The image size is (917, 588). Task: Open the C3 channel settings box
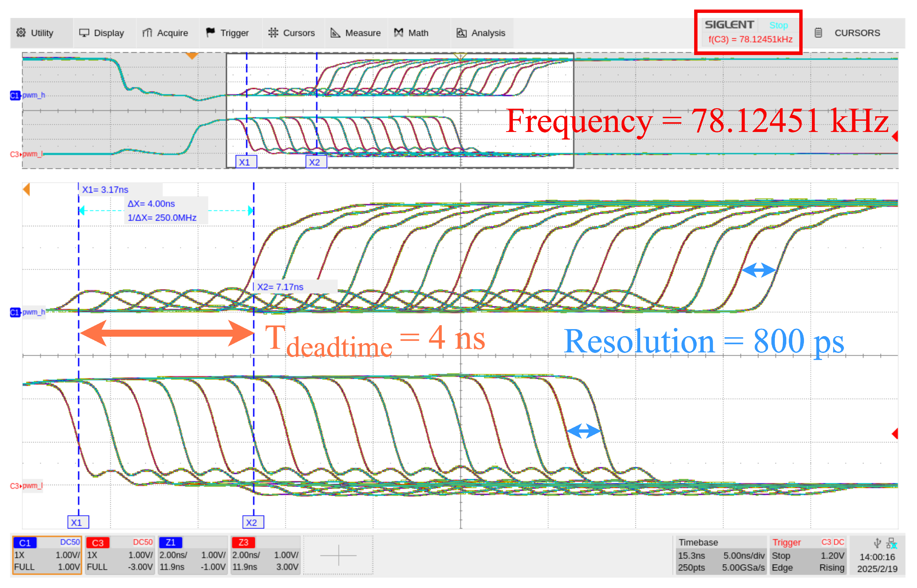click(x=120, y=555)
